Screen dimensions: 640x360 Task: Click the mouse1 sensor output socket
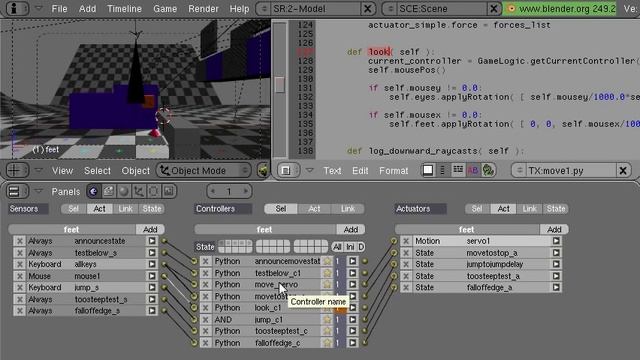click(164, 276)
